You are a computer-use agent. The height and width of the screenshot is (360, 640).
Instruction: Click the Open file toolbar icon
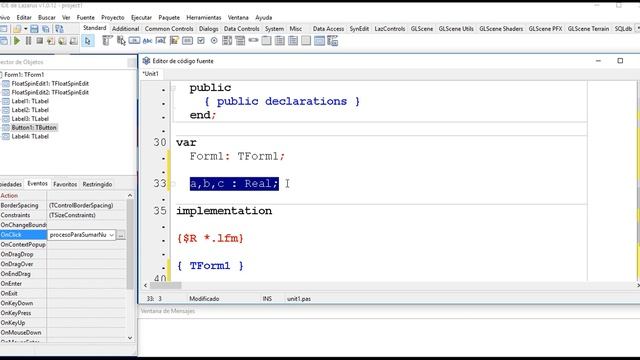tap(17, 29)
